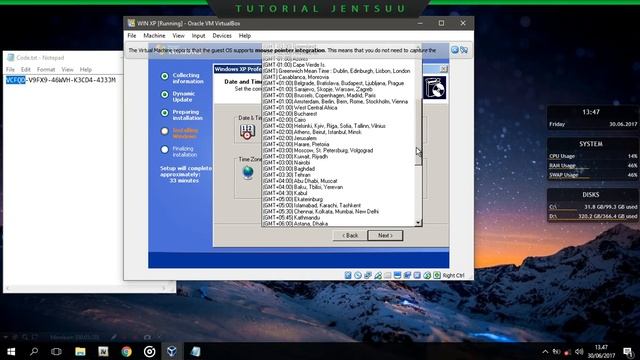Click the Time Zone globe icon
Viewport: 640px width, 360px height.
pos(248,172)
